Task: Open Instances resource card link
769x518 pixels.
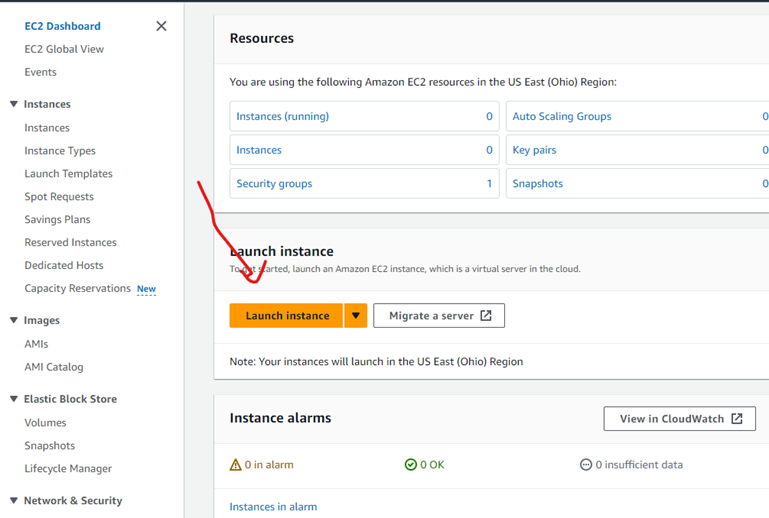Action: coord(259,150)
